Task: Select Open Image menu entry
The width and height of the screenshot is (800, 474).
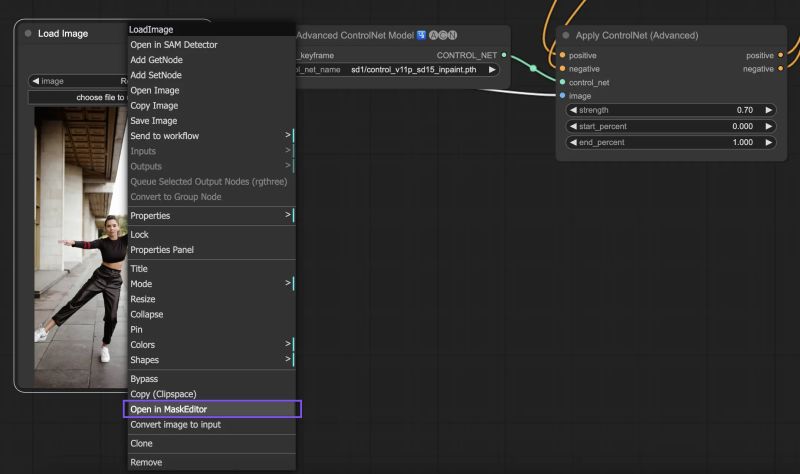Action: (x=211, y=90)
